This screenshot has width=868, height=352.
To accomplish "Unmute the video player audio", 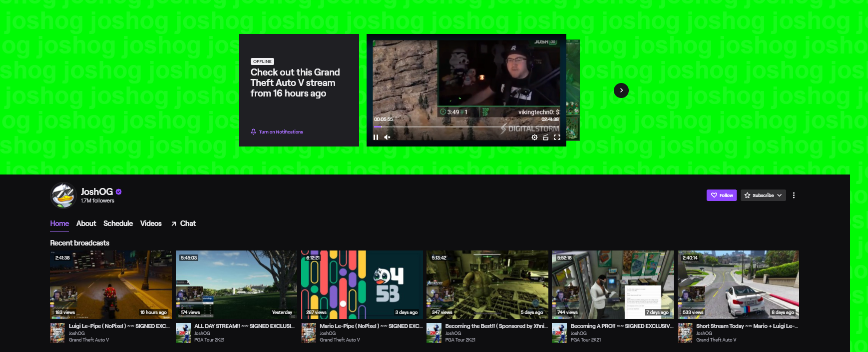I will pyautogui.click(x=387, y=137).
